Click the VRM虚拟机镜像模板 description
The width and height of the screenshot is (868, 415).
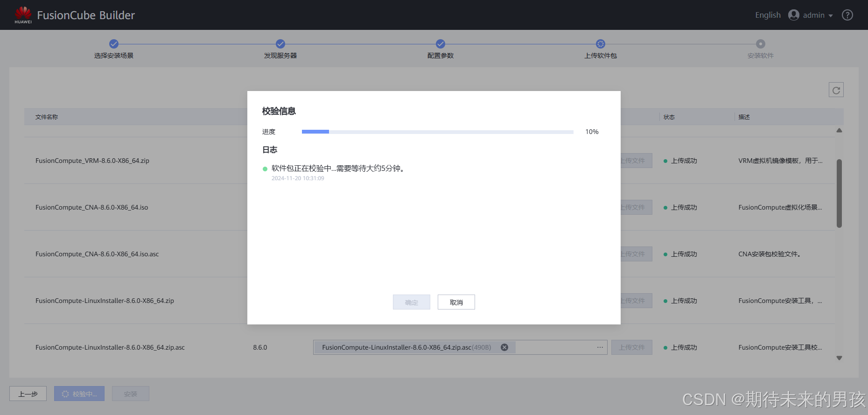pyautogui.click(x=780, y=161)
